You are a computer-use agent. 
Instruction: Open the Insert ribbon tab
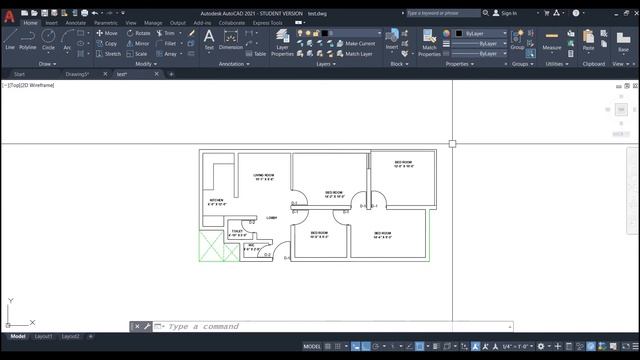point(51,23)
